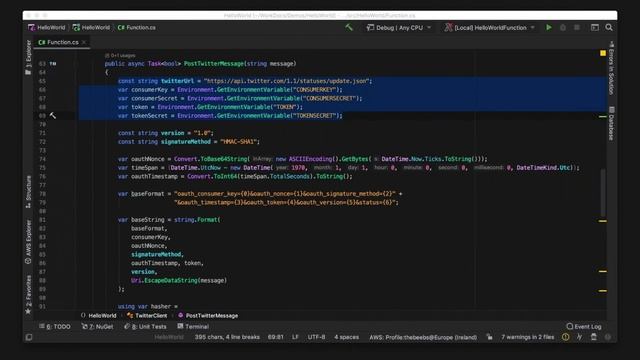
Task: Click the icon right of the warning circle
Action: click(x=580, y=337)
